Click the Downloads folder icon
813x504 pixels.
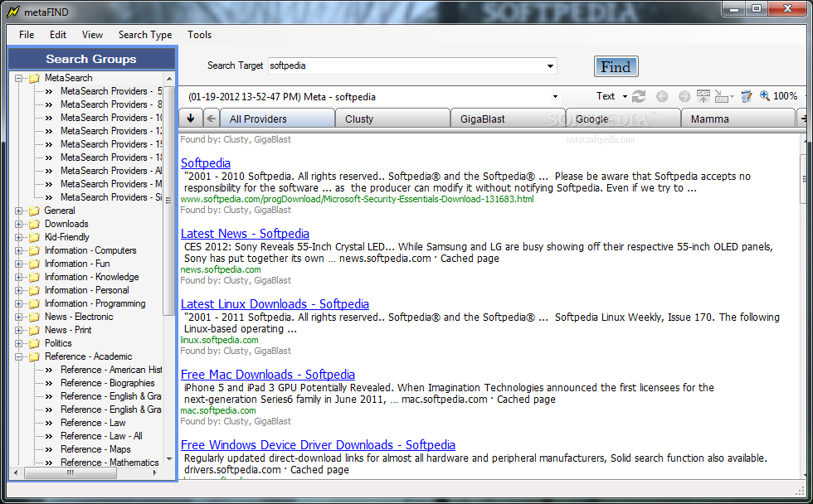point(35,225)
